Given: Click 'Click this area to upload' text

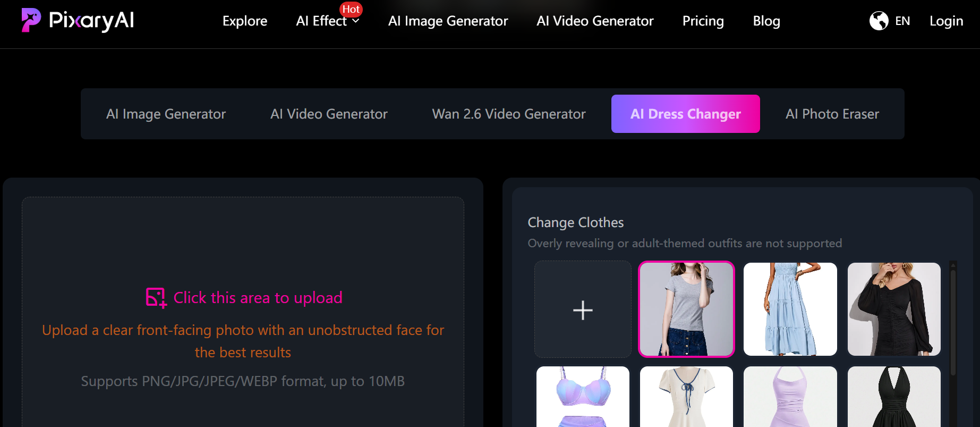Looking at the screenshot, I should click(258, 297).
